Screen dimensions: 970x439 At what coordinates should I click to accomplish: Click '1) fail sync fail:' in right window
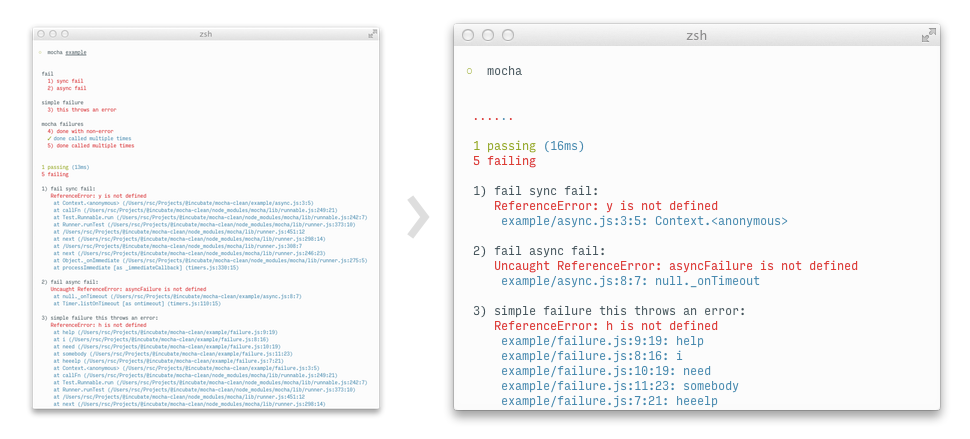click(x=536, y=192)
